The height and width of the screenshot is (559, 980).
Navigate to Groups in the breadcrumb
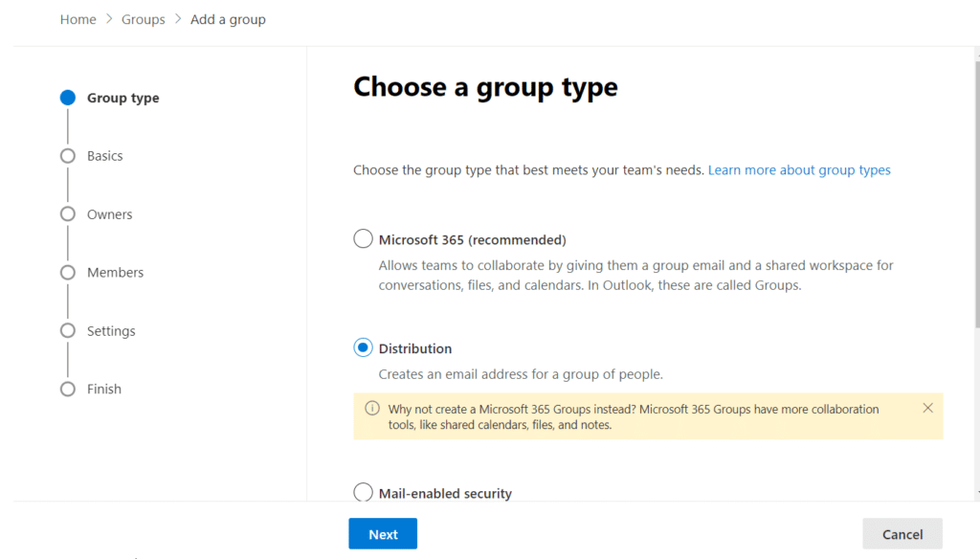pyautogui.click(x=144, y=19)
